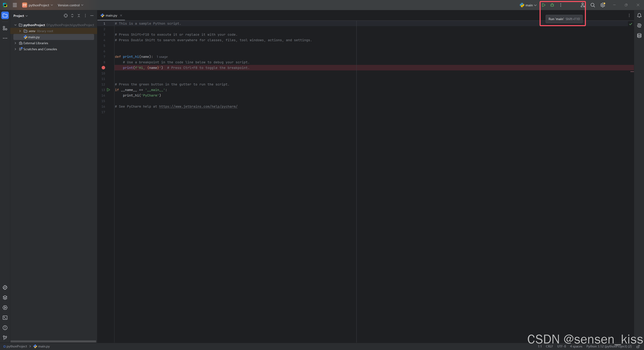Click 1:1 cursor position indicator
644x350 pixels.
[540, 346]
